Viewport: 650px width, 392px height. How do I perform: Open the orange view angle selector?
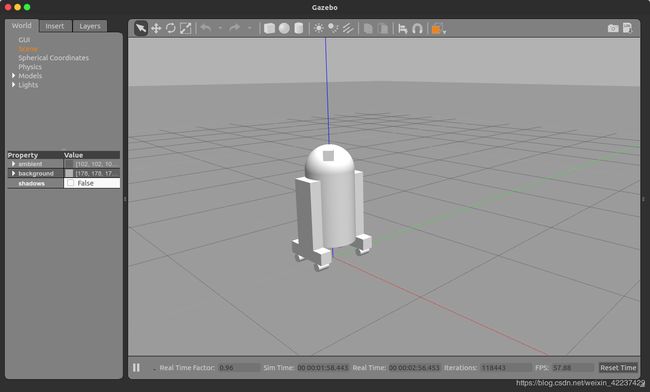point(439,29)
